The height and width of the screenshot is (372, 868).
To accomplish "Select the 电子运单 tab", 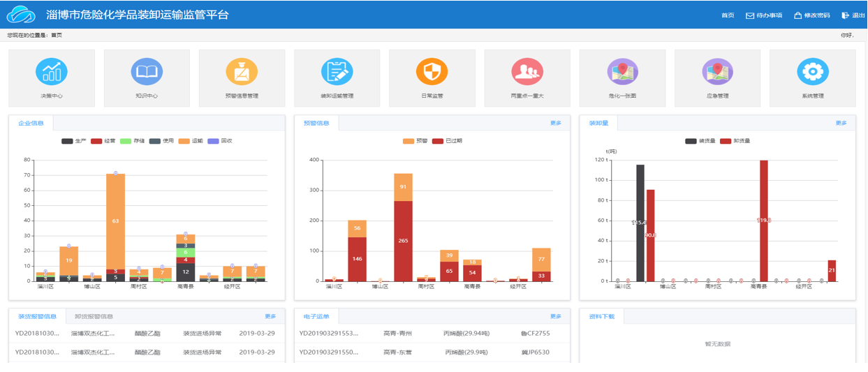I will (316, 316).
